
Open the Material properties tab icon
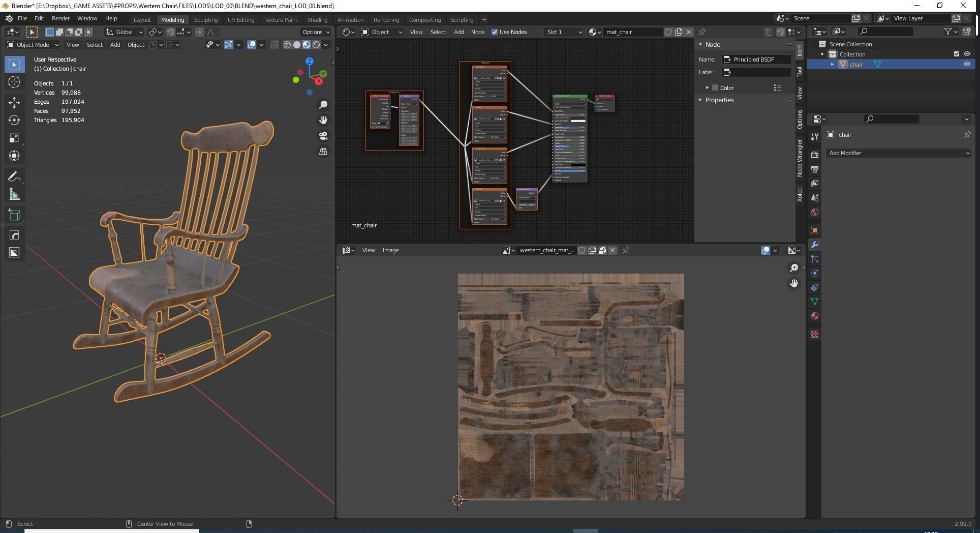pyautogui.click(x=815, y=316)
